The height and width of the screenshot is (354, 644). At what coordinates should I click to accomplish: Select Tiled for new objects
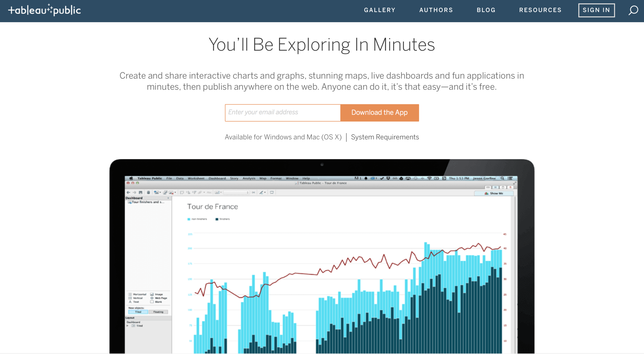pos(138,312)
